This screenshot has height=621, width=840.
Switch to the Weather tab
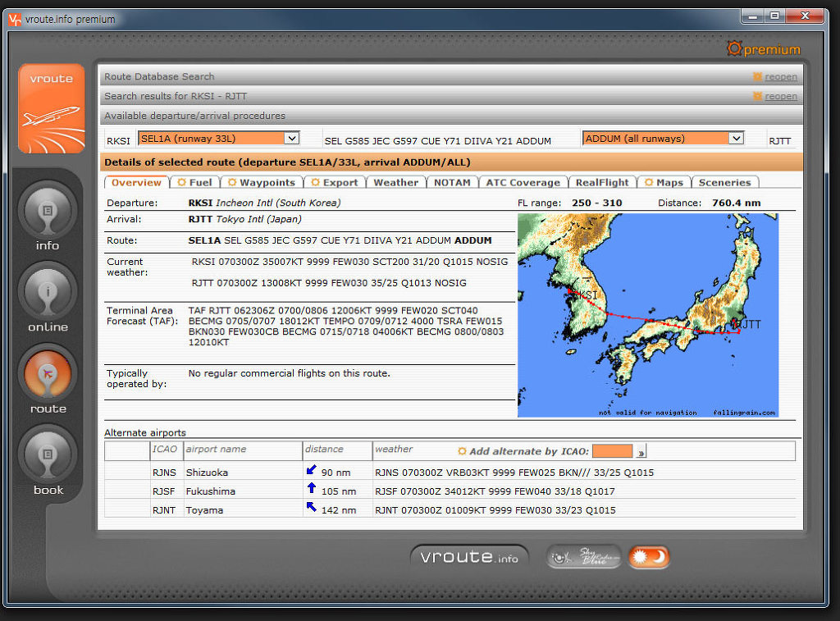(395, 182)
